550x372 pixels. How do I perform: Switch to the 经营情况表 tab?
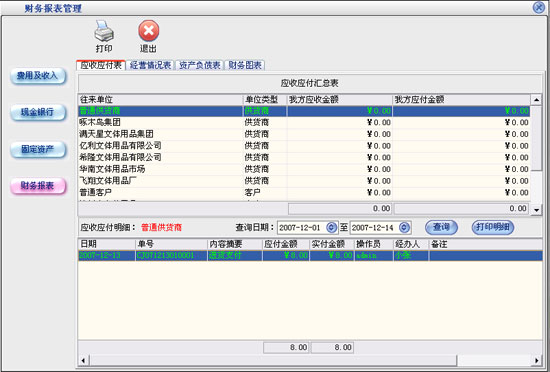tap(150, 65)
